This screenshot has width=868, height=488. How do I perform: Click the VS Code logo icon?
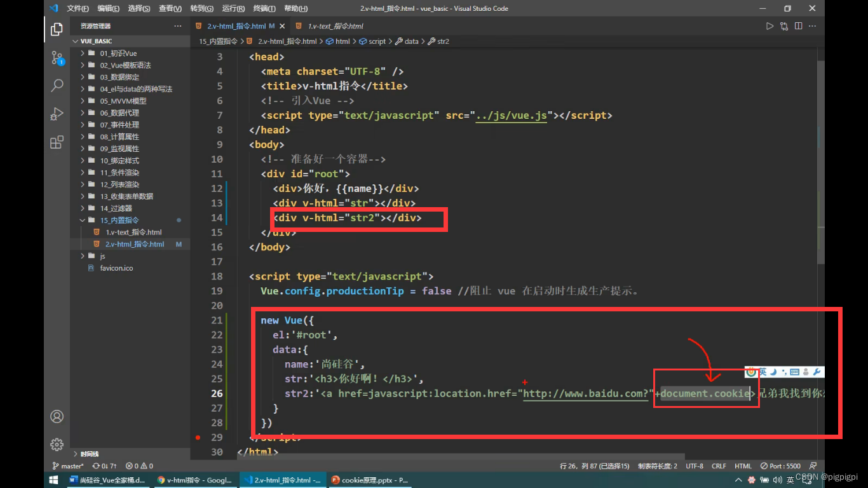pyautogui.click(x=53, y=8)
